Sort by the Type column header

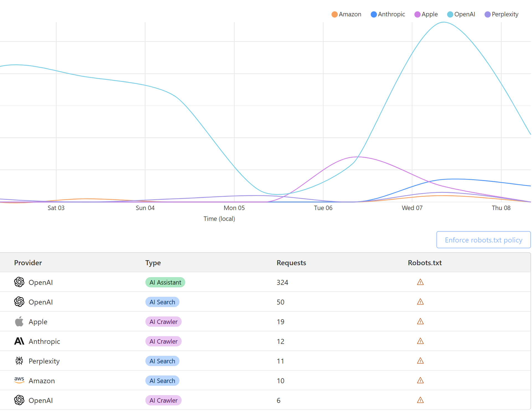(x=153, y=263)
